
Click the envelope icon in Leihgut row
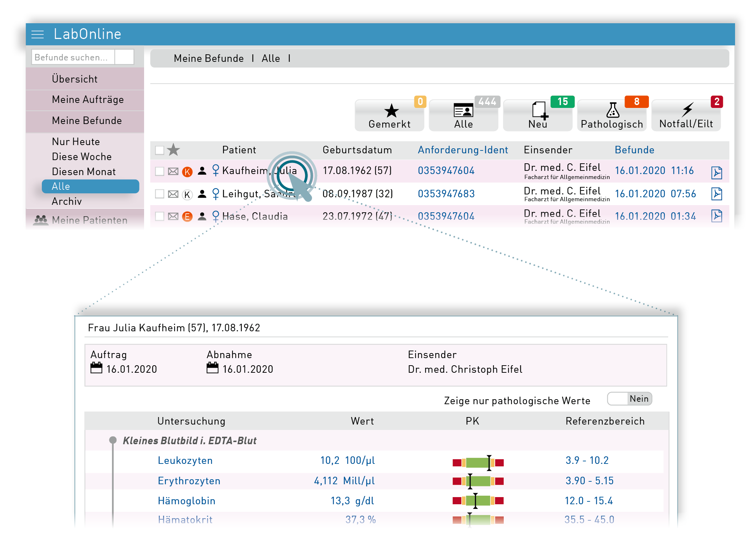pos(173,194)
